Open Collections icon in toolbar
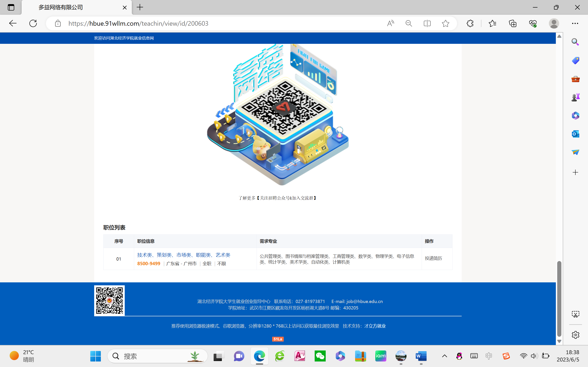This screenshot has height=367, width=588. coord(513,23)
